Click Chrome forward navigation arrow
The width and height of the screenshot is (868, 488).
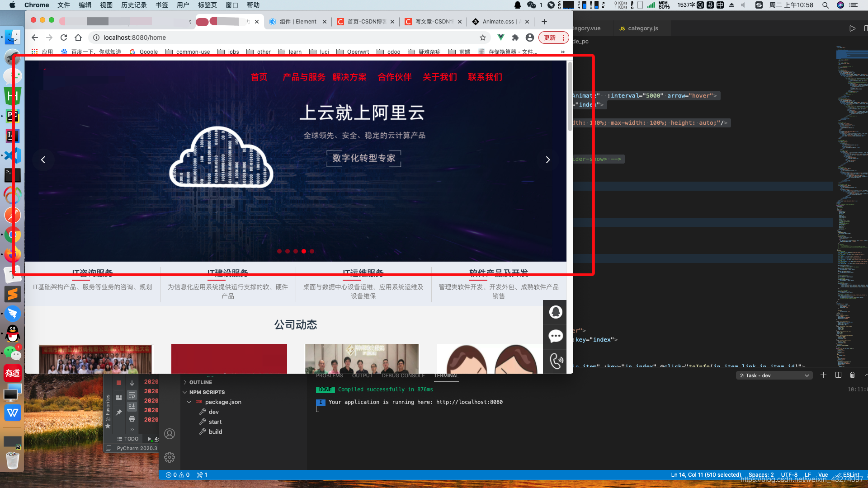tap(49, 38)
